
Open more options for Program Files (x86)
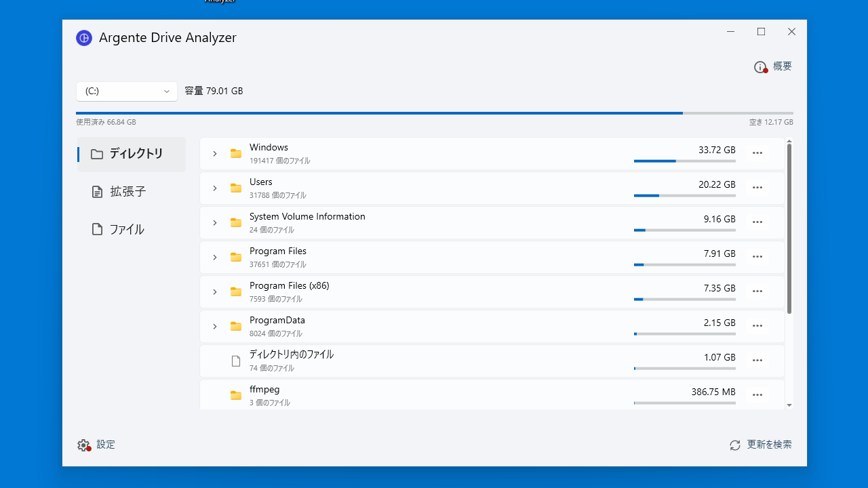pyautogui.click(x=757, y=292)
